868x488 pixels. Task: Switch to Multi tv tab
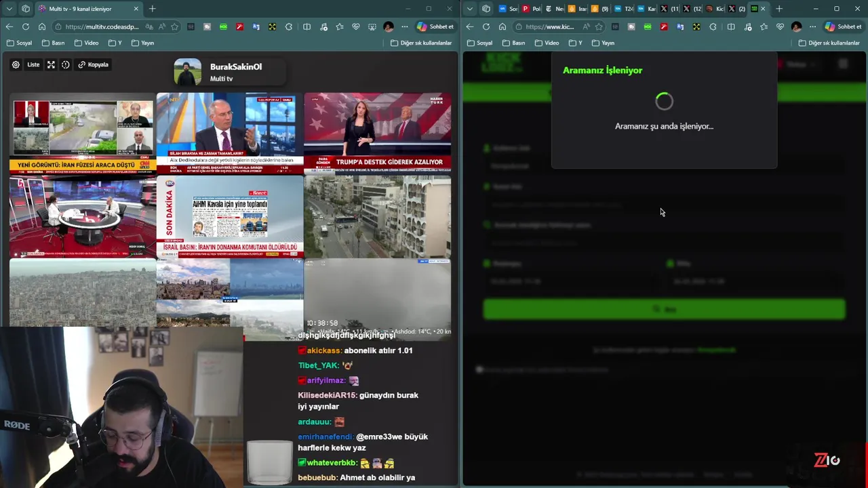coord(88,9)
